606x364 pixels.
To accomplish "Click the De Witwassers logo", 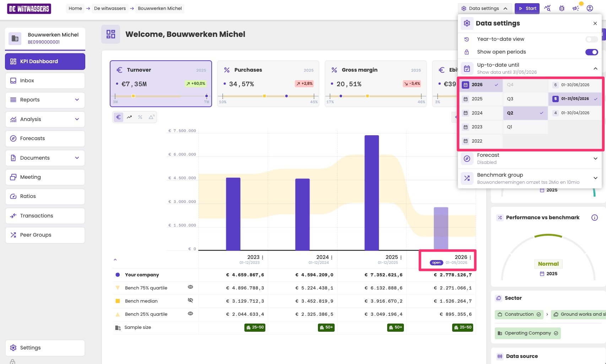I will [x=29, y=9].
